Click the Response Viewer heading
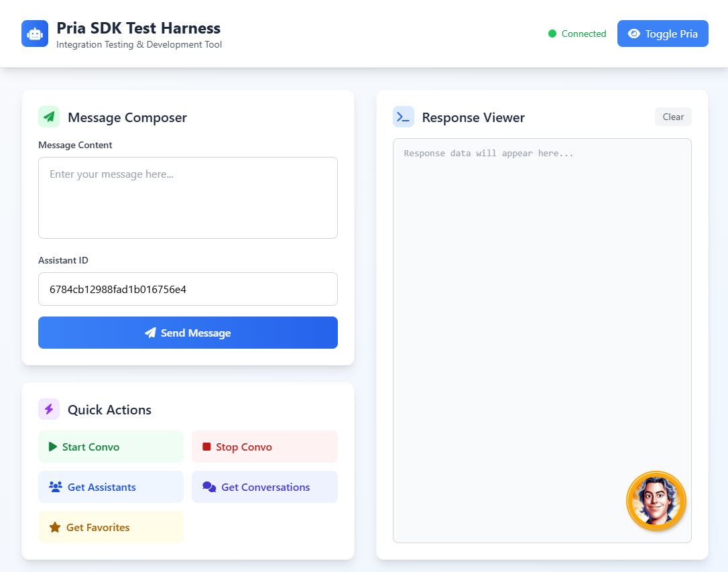 (473, 117)
